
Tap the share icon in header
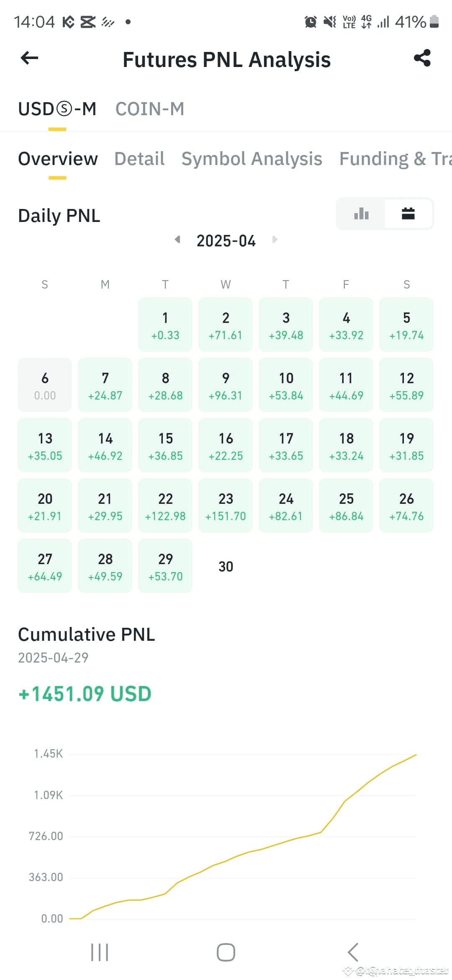(422, 58)
